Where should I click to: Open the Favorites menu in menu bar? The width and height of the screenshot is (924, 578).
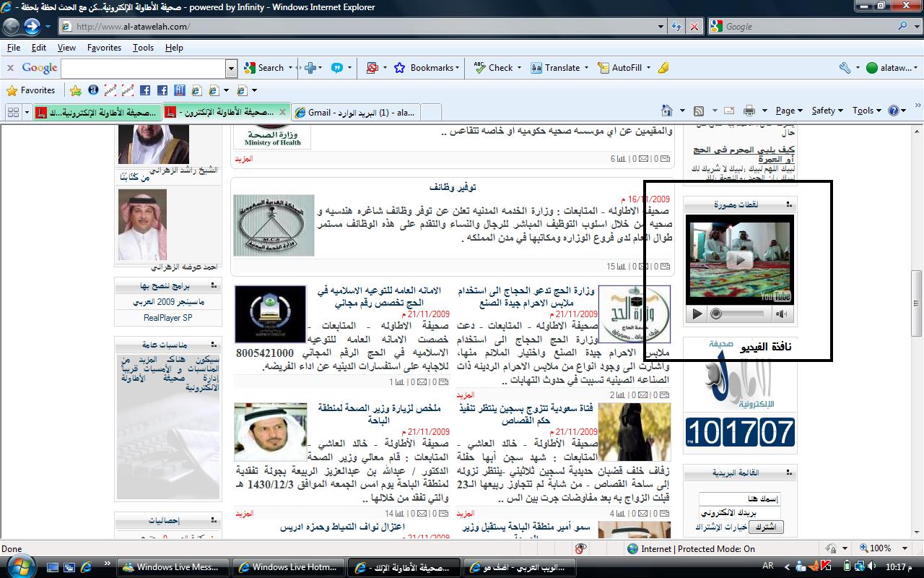(x=104, y=48)
